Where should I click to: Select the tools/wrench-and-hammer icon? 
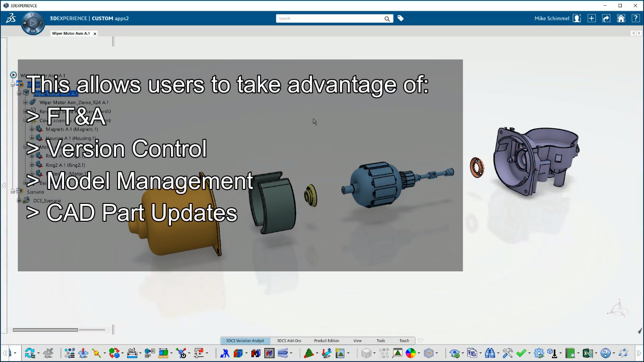[x=508, y=353]
